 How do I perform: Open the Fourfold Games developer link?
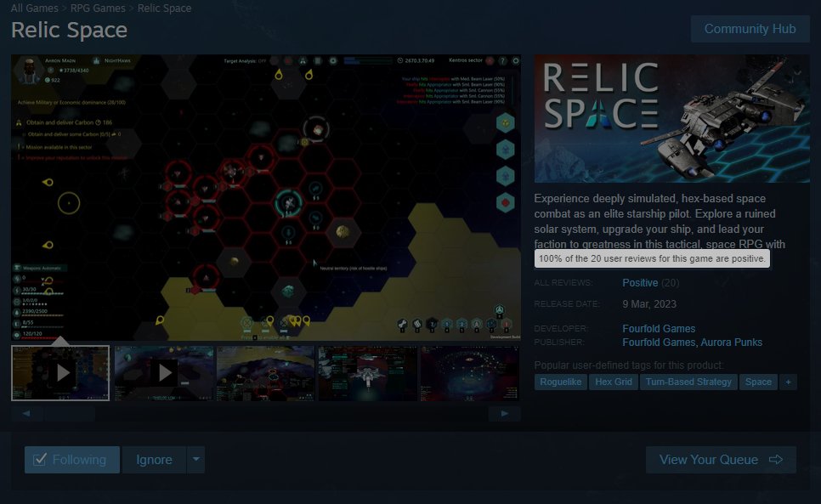[659, 329]
